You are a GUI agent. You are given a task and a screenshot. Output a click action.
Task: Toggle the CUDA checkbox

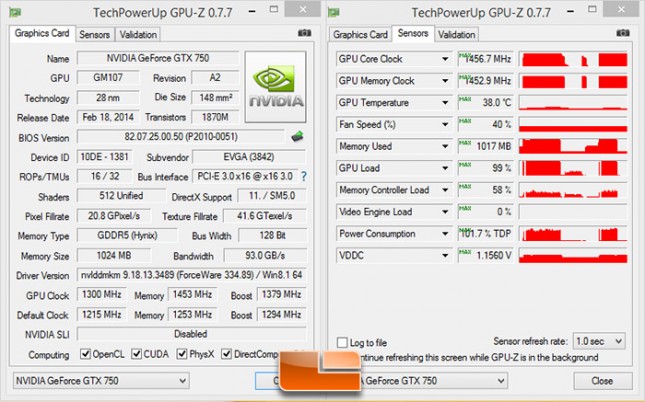(x=137, y=354)
